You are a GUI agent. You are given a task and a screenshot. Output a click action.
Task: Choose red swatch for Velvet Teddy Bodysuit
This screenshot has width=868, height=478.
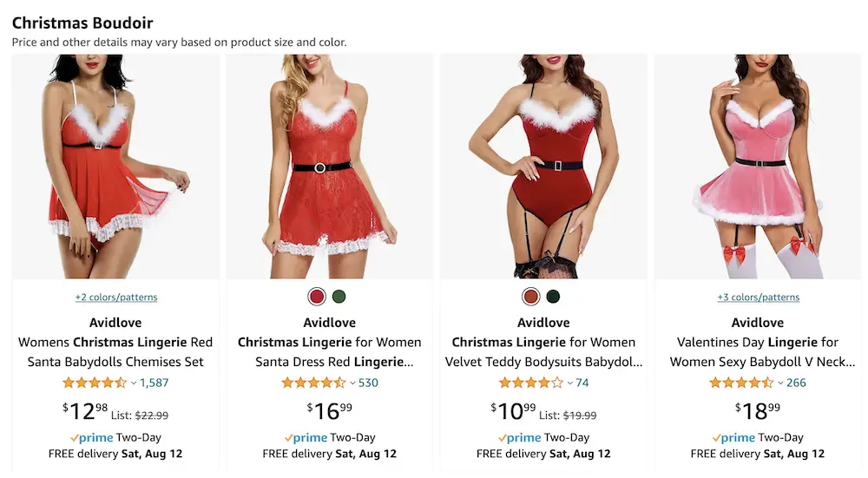point(531,297)
